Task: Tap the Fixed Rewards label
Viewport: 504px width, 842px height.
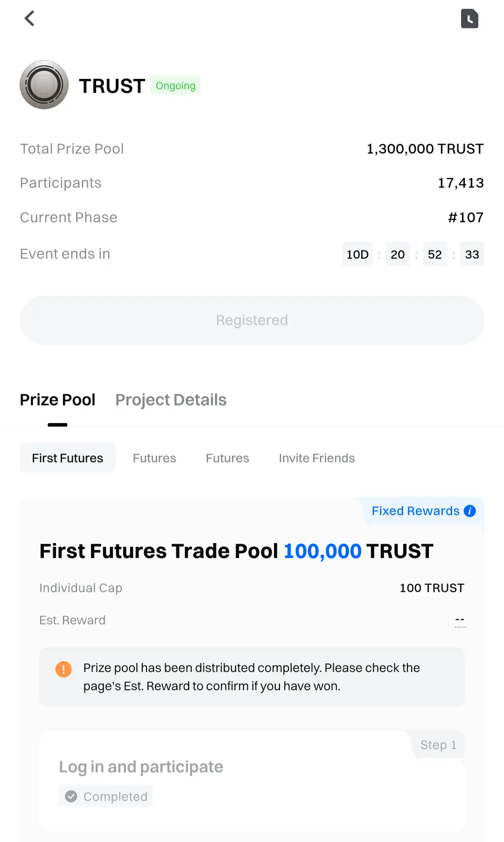Action: [415, 511]
